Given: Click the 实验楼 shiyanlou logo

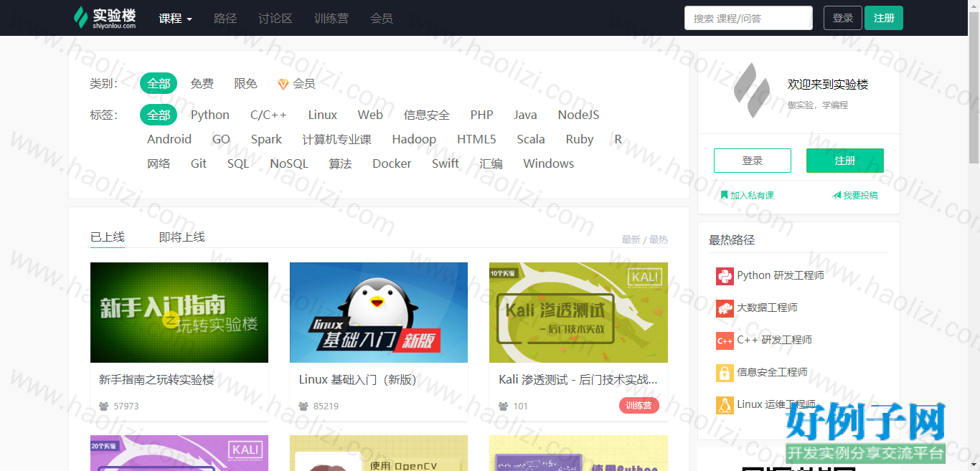Looking at the screenshot, I should coord(105,18).
